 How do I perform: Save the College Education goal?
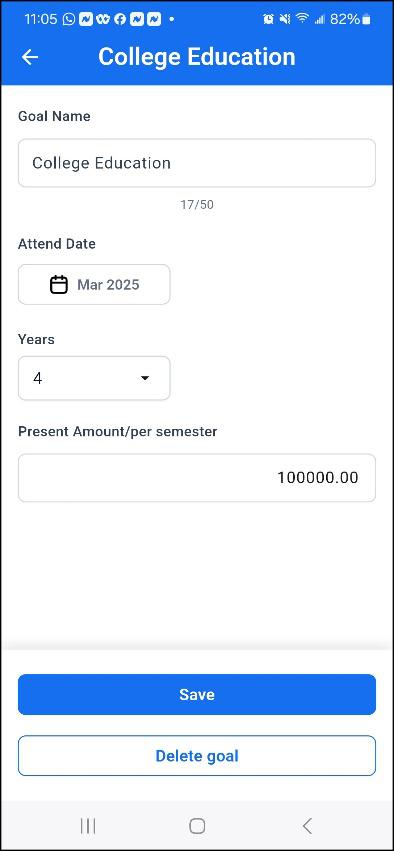click(x=197, y=695)
